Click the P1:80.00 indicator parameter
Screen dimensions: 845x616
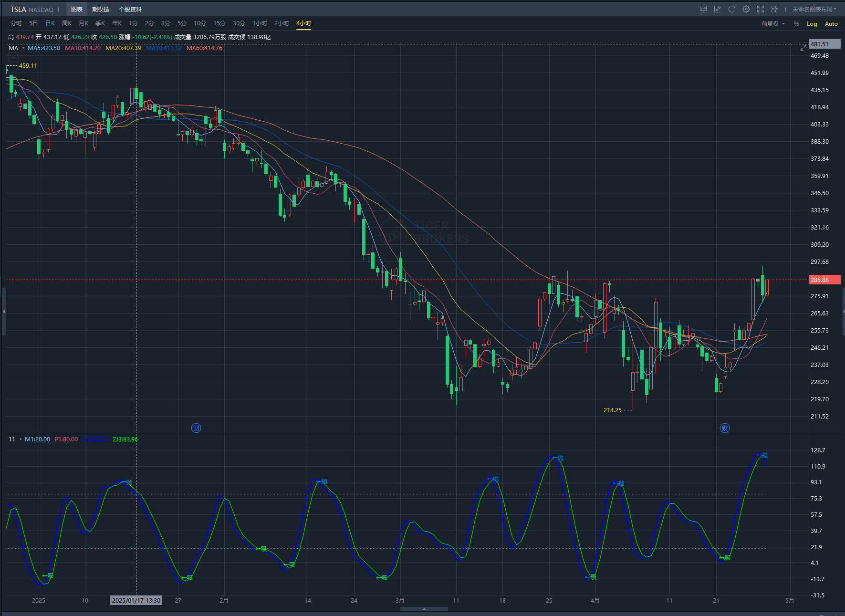coord(66,439)
